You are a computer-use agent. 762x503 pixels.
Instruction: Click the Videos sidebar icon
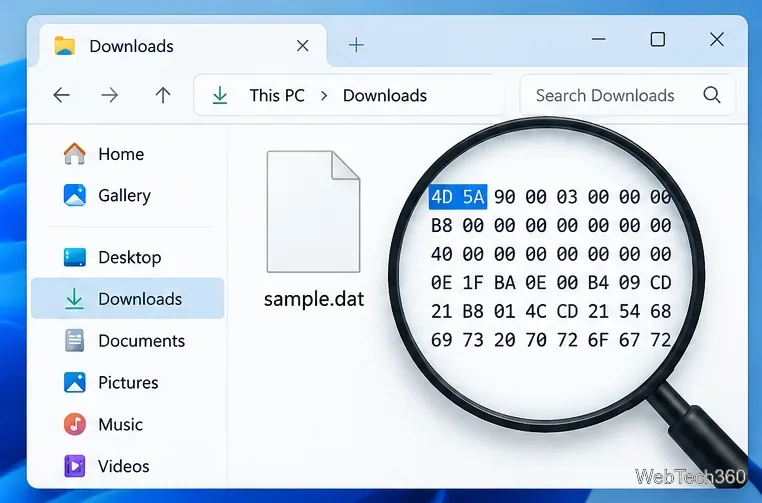pos(74,466)
